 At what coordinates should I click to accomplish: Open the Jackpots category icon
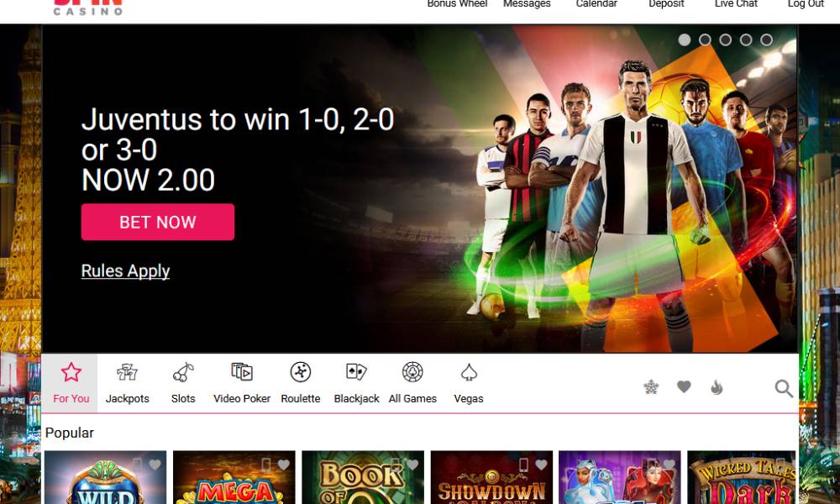coord(127,372)
